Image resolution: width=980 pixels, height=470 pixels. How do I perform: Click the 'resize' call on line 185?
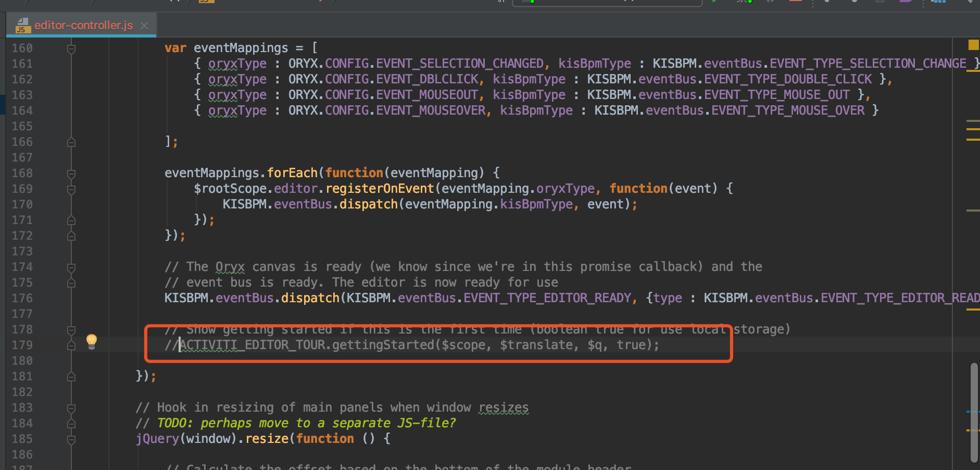click(x=267, y=439)
